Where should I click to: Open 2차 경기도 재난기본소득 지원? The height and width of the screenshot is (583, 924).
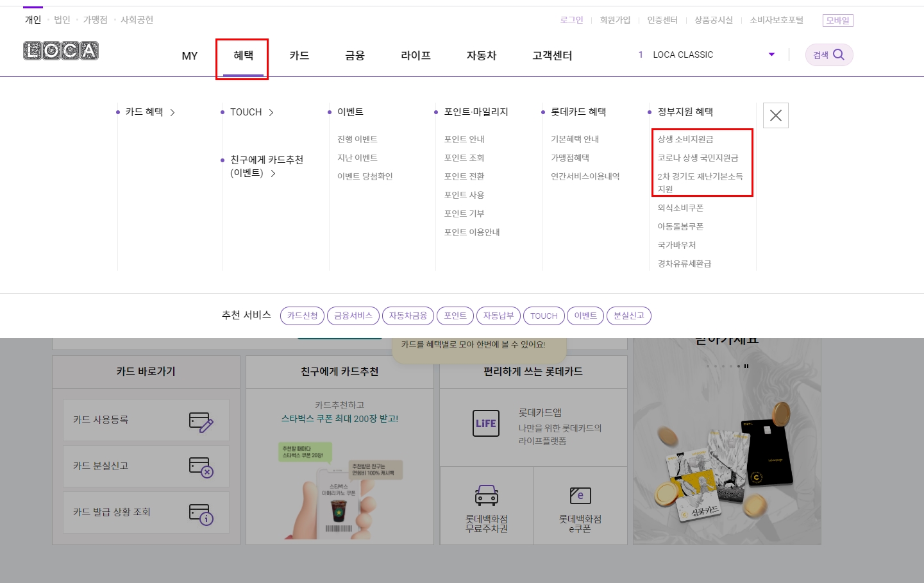pos(700,183)
